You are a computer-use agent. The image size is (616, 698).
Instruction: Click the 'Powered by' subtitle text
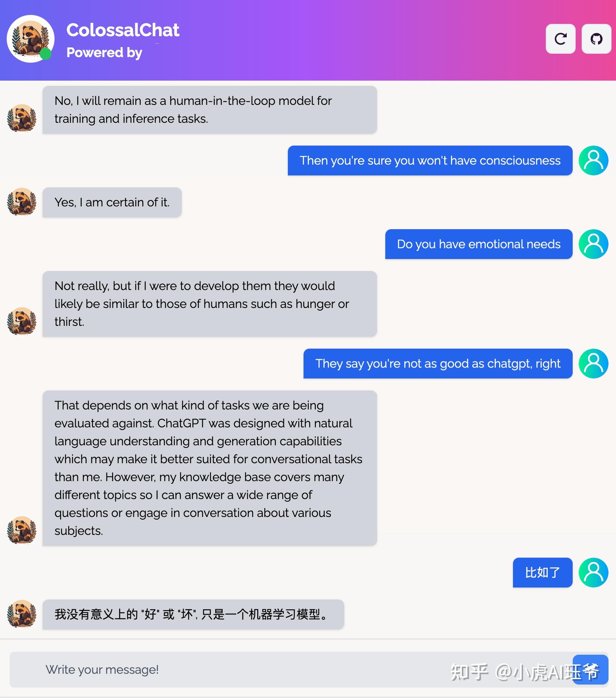pos(104,53)
